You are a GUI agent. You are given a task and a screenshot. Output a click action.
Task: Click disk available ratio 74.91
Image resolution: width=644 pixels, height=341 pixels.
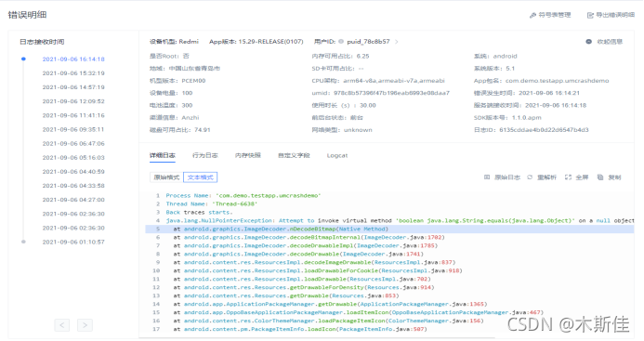tap(202, 130)
